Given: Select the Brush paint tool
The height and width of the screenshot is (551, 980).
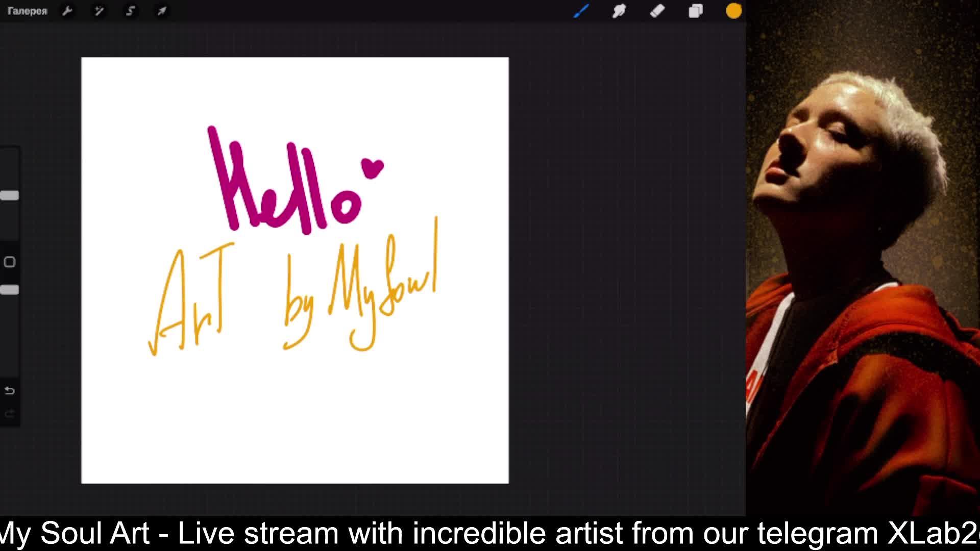Looking at the screenshot, I should pyautogui.click(x=581, y=11).
